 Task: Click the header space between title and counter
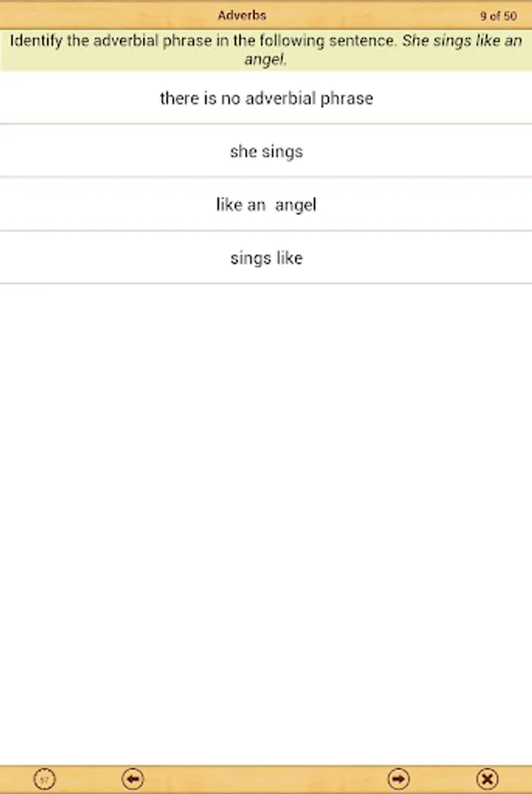point(371,15)
